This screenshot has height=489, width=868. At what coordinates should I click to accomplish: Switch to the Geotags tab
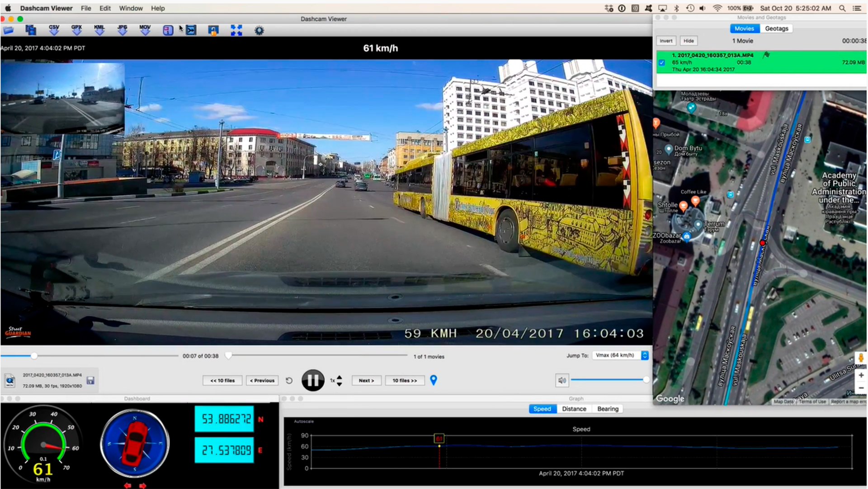[x=777, y=28]
